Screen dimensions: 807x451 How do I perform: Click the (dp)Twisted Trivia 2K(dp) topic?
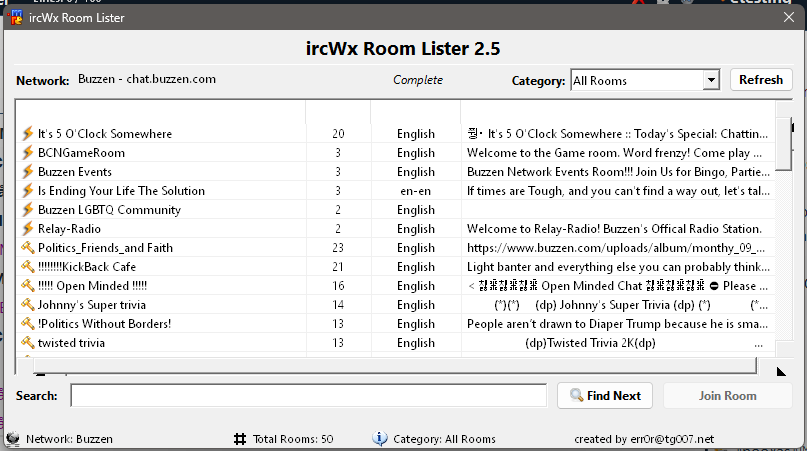590,343
